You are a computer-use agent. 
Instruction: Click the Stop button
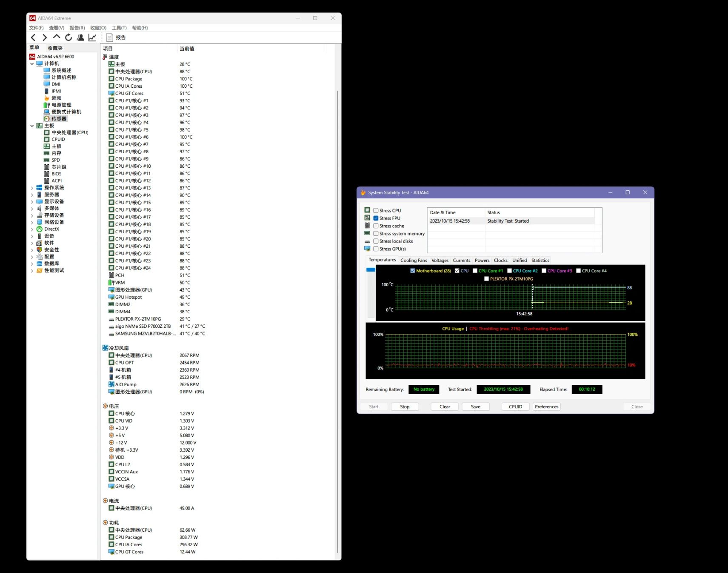[405, 407]
